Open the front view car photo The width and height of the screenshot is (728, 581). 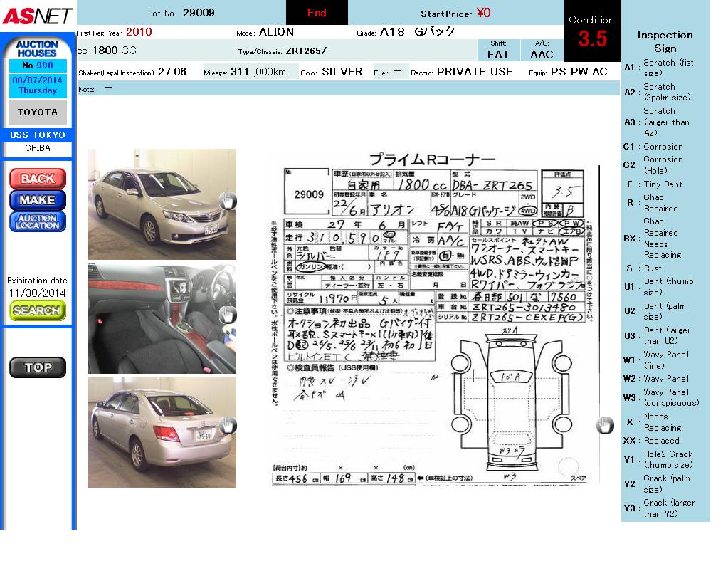[x=162, y=204]
